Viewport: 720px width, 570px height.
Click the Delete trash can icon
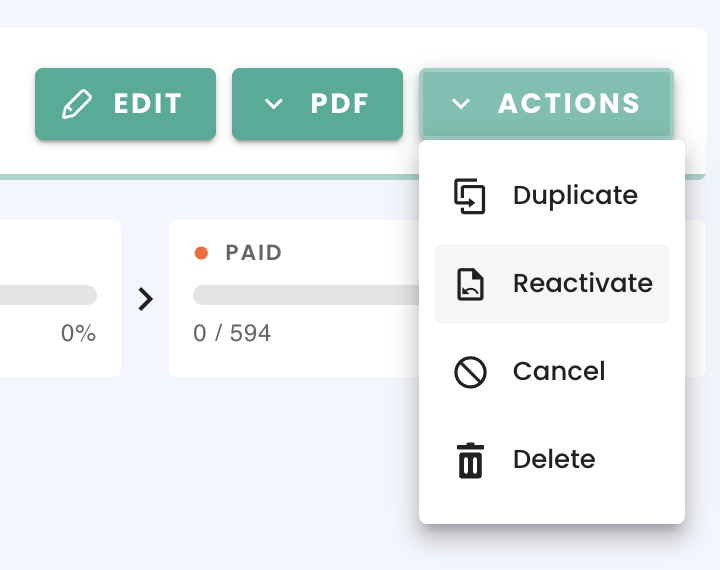point(470,461)
